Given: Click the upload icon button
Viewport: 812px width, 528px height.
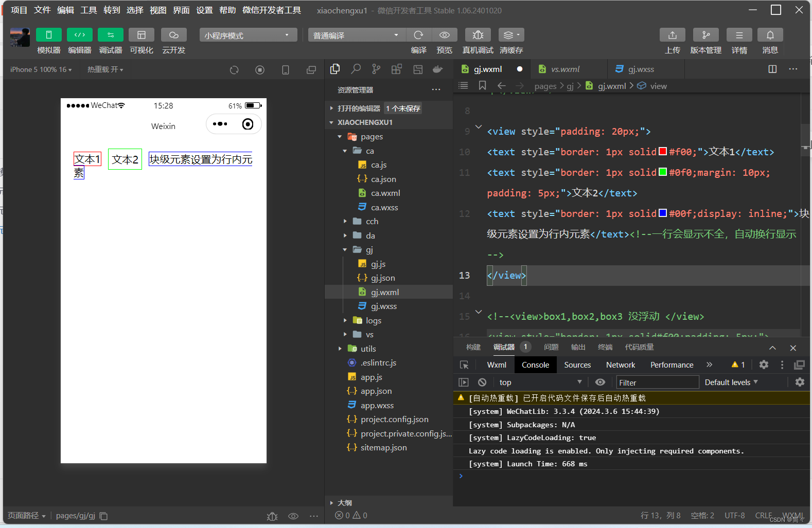Looking at the screenshot, I should 673,35.
